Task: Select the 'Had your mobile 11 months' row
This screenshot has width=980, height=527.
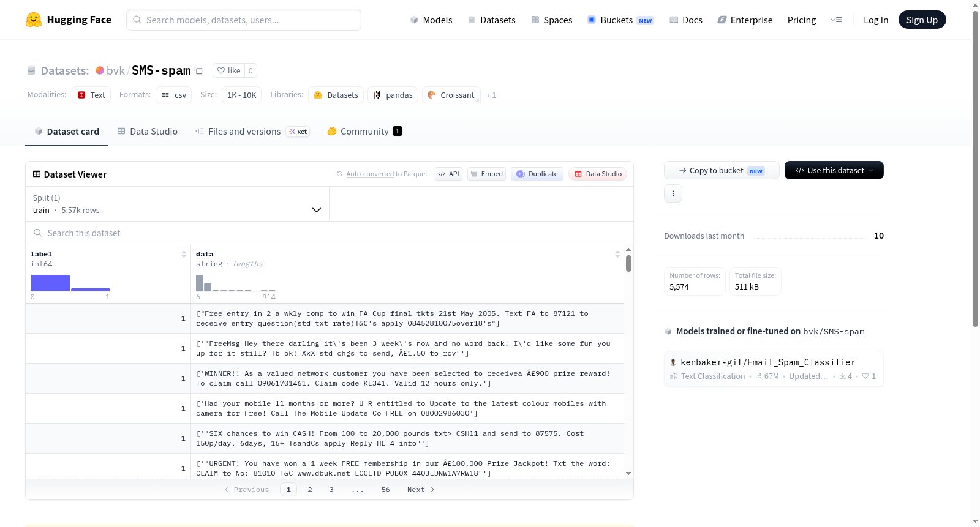Action: coord(325,408)
